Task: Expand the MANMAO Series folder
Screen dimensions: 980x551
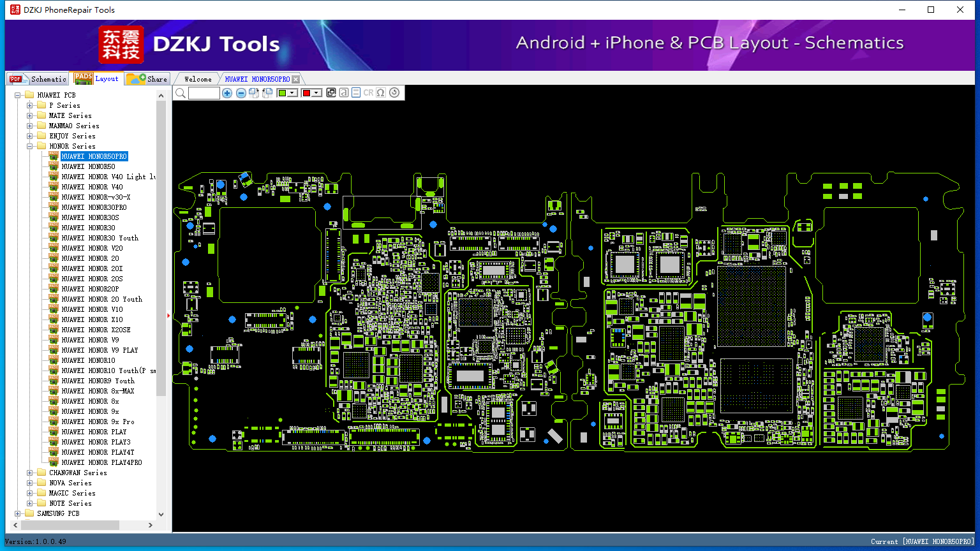Action: [29, 126]
